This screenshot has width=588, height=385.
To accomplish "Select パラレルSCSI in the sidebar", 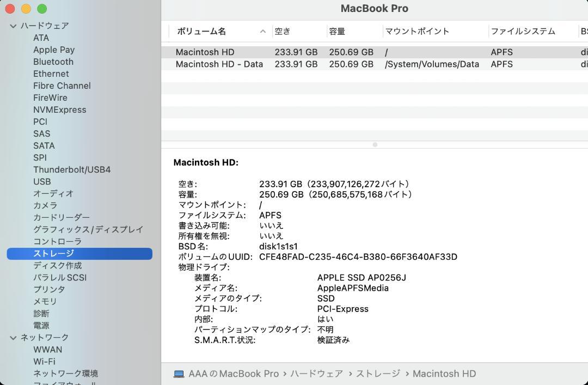I will click(60, 278).
